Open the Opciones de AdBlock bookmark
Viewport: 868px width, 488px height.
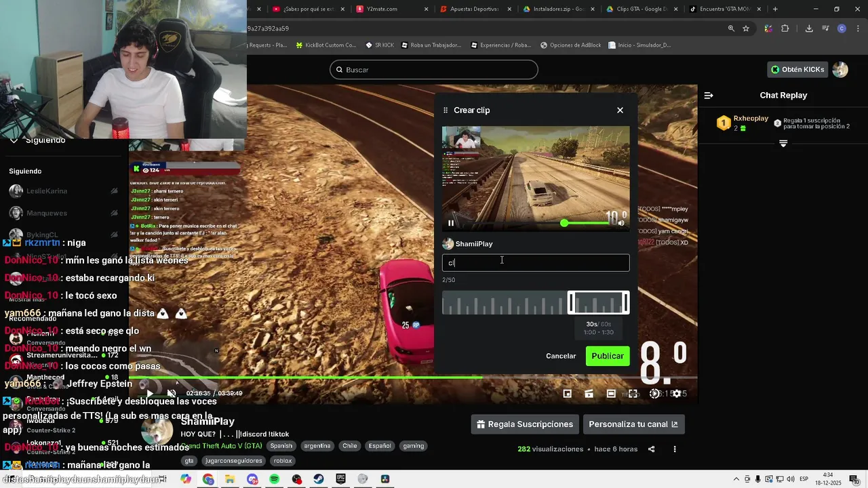click(570, 45)
